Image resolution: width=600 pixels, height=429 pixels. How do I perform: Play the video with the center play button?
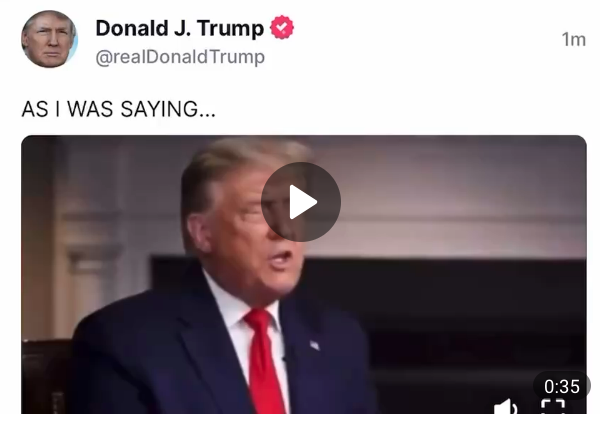click(x=301, y=202)
